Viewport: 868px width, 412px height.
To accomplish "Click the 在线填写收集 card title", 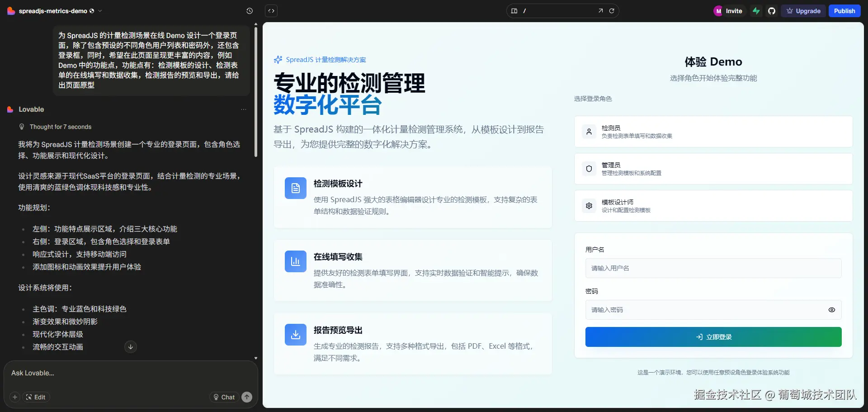I will click(338, 257).
